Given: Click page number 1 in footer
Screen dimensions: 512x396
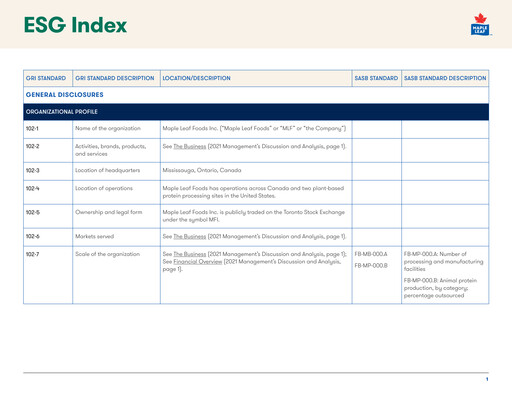Looking at the screenshot, I should 487,379.
